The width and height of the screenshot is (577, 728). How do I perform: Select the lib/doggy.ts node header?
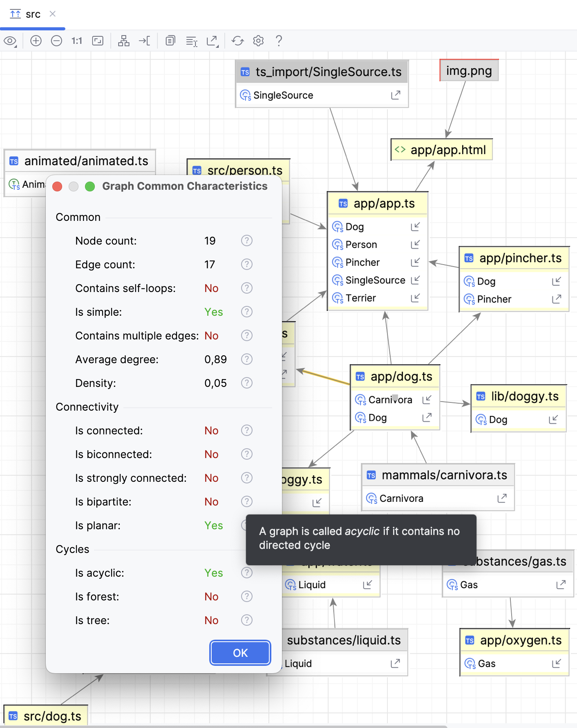(519, 396)
